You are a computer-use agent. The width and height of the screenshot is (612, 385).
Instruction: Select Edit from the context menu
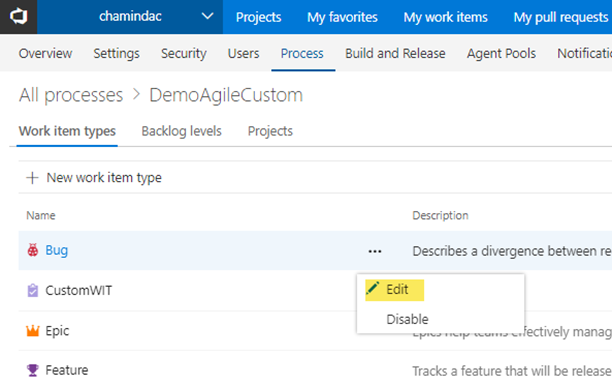395,290
